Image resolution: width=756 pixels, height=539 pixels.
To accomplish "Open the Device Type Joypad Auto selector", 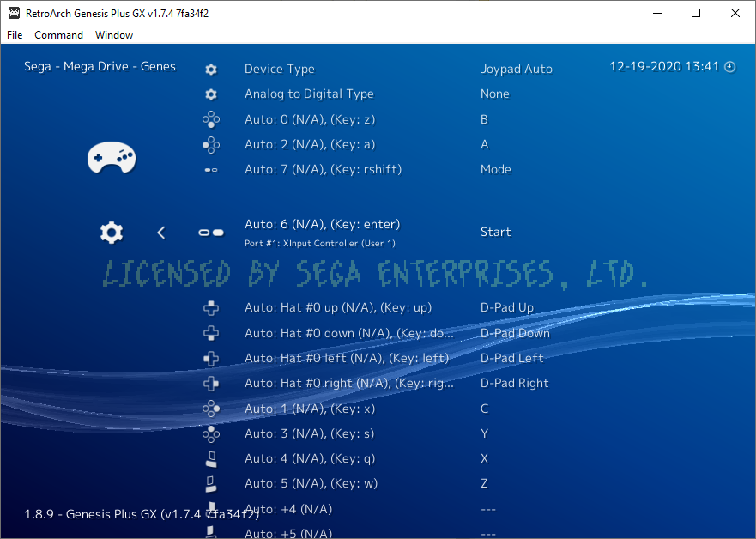I will 516,70.
